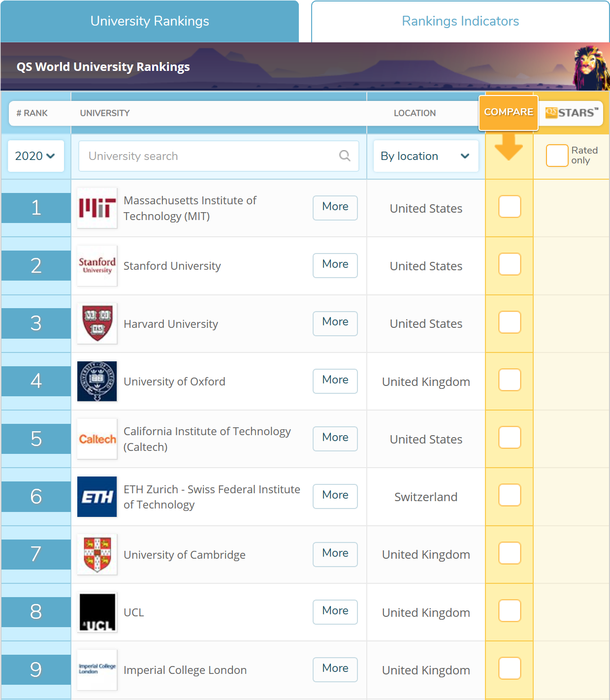Viewport: 610px width, 700px height.
Task: Tick the compare checkbox for MIT
Action: 510,207
